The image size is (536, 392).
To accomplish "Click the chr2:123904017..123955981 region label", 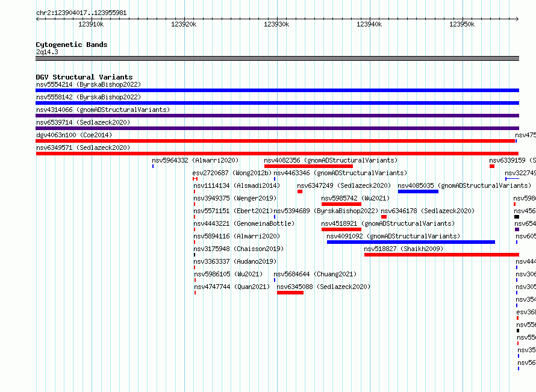I will [x=81, y=13].
